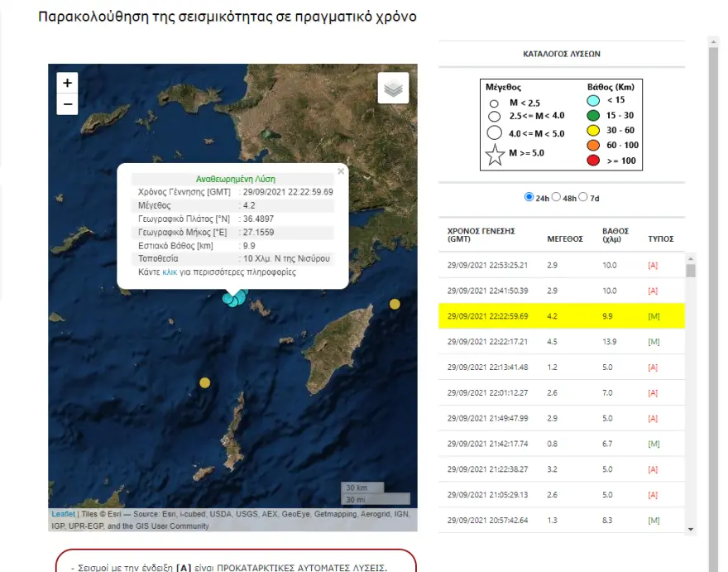
Task: Zoom out on the seismicity map
Action: click(x=68, y=104)
